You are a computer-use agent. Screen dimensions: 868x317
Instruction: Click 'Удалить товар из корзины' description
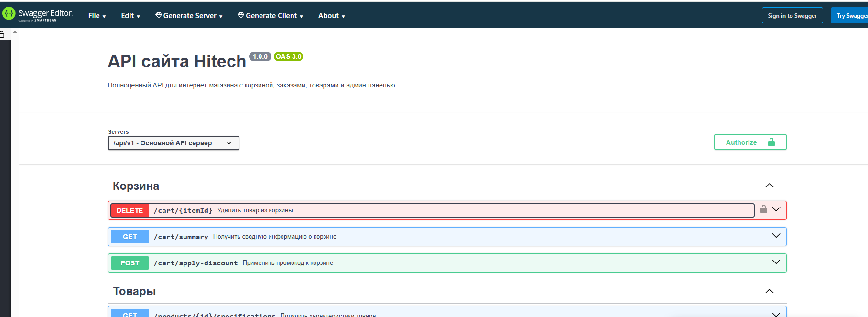255,210
